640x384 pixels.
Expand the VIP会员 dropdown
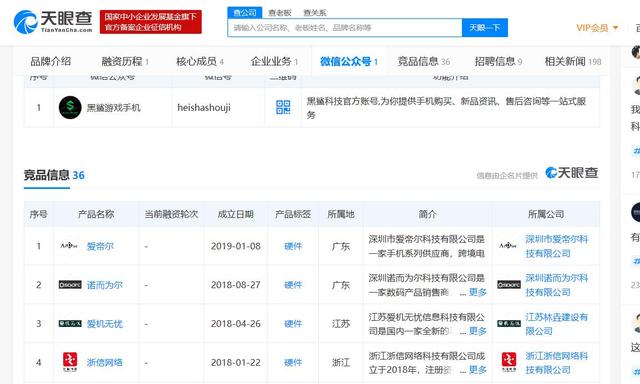(597, 28)
